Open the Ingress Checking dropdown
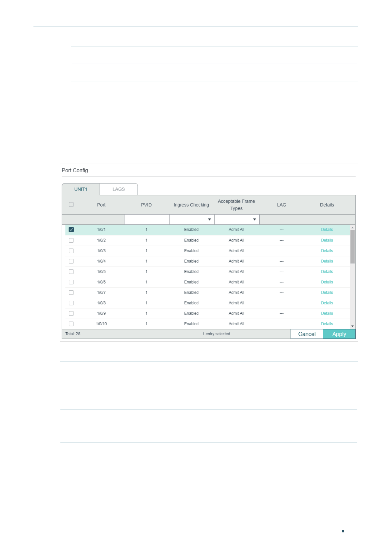 point(192,220)
